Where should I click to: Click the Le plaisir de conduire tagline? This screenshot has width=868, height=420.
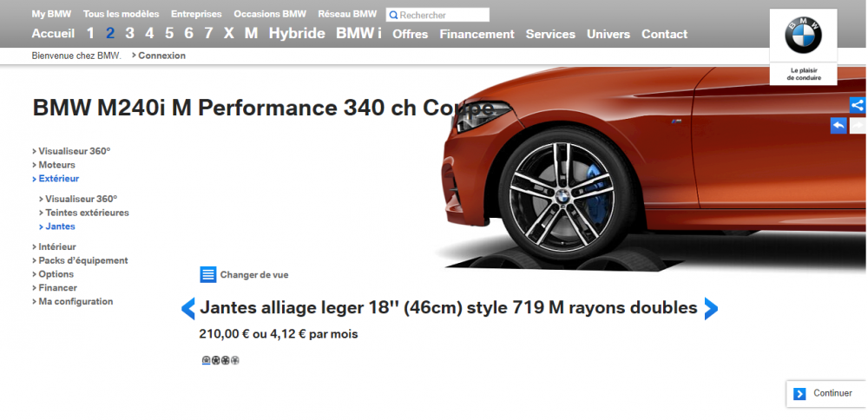coord(804,74)
